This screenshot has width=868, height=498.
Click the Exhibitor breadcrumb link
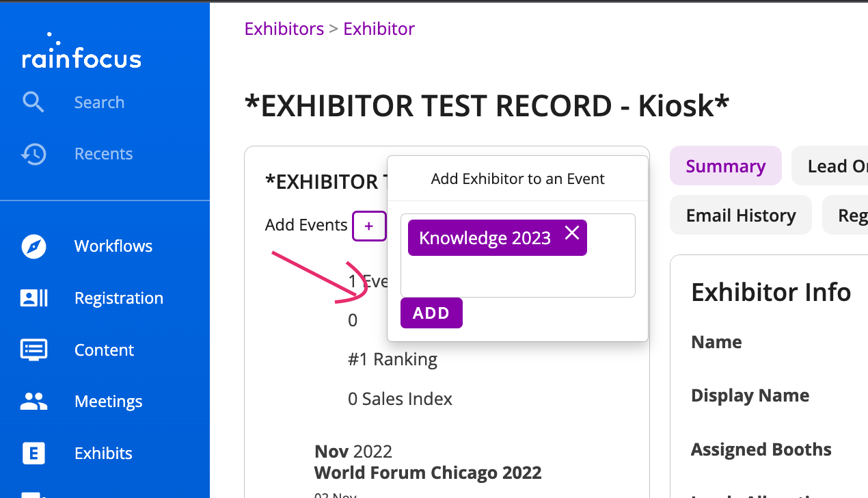[379, 29]
